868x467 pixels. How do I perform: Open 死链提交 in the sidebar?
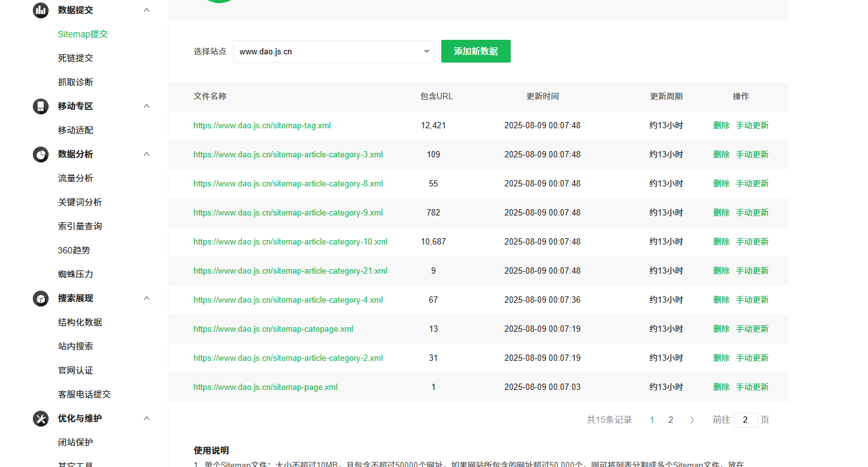point(75,58)
